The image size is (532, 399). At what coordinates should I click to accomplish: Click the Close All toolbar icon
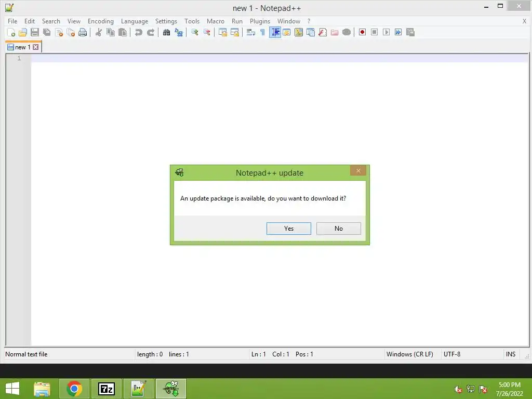[x=71, y=32]
